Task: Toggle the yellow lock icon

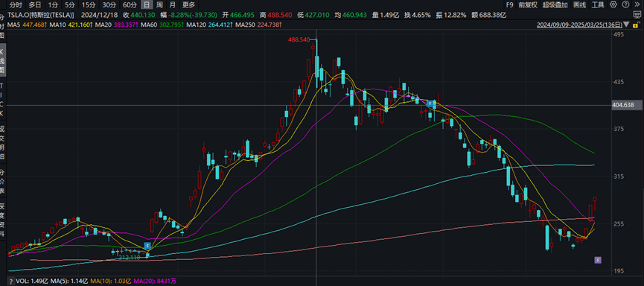Action: (x=637, y=25)
